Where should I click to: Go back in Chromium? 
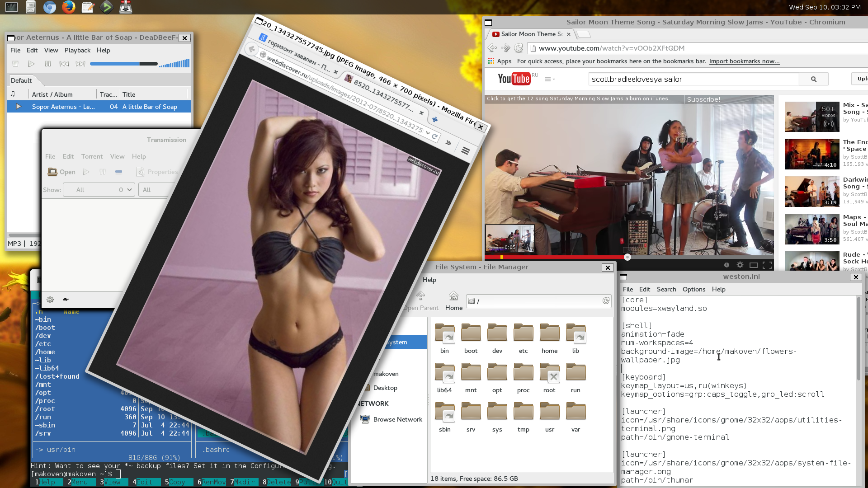click(x=492, y=48)
